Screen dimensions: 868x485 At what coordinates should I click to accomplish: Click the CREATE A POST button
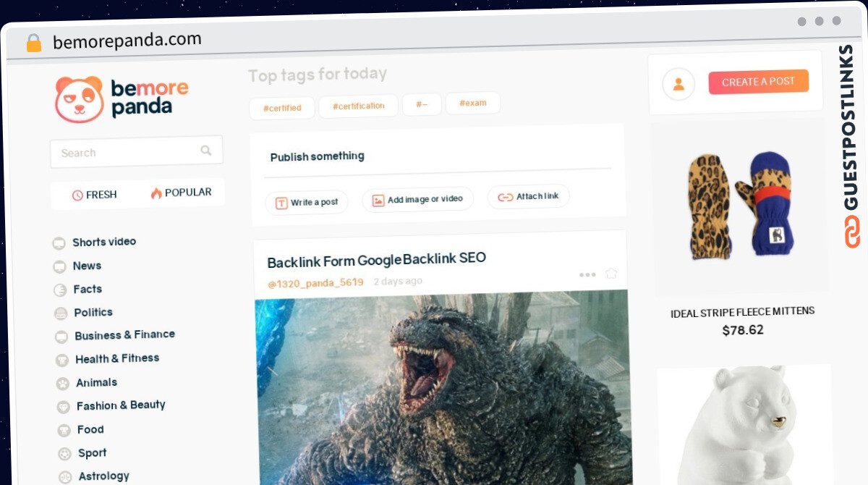[x=758, y=82]
